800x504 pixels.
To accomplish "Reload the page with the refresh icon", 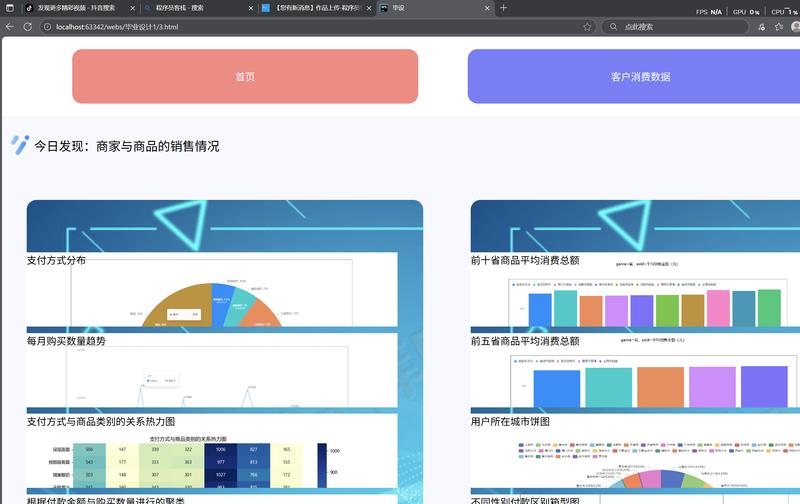I will (x=28, y=27).
